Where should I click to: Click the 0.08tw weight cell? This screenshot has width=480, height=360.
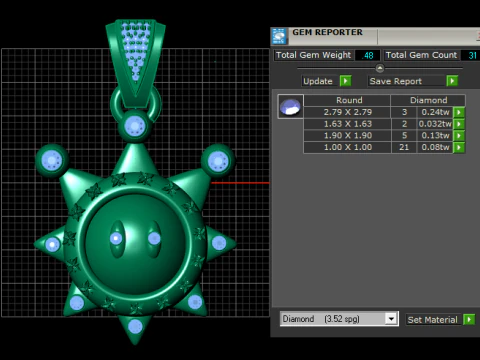pyautogui.click(x=435, y=147)
